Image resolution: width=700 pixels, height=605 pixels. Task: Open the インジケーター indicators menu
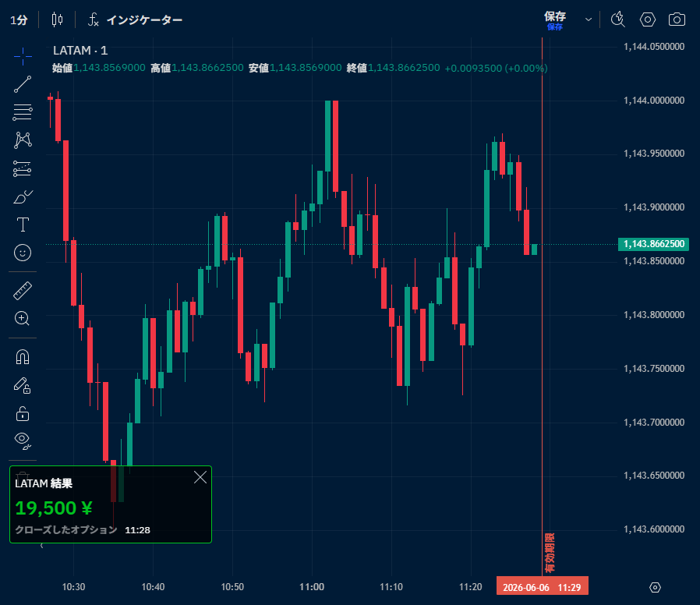[136, 20]
